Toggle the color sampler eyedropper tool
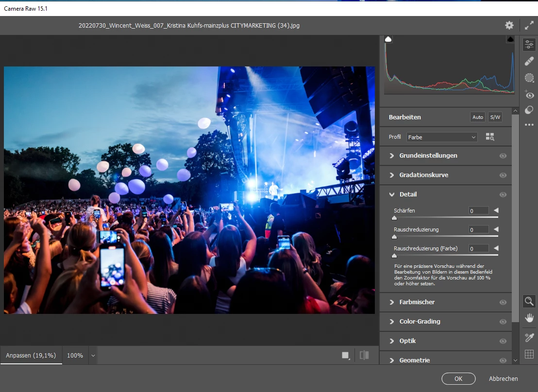The width and height of the screenshot is (538, 392). pyautogui.click(x=529, y=338)
